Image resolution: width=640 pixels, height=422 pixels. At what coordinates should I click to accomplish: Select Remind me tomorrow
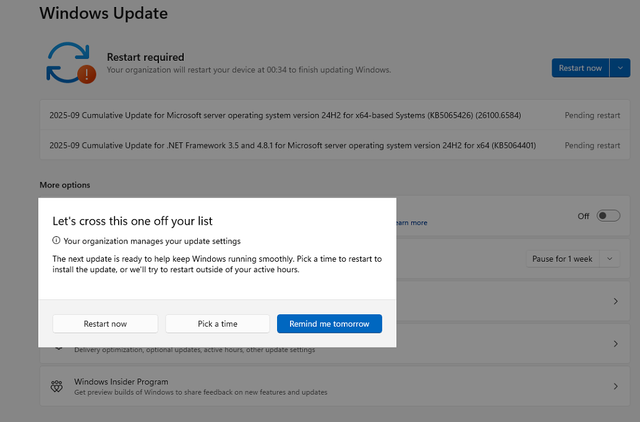pyautogui.click(x=329, y=324)
